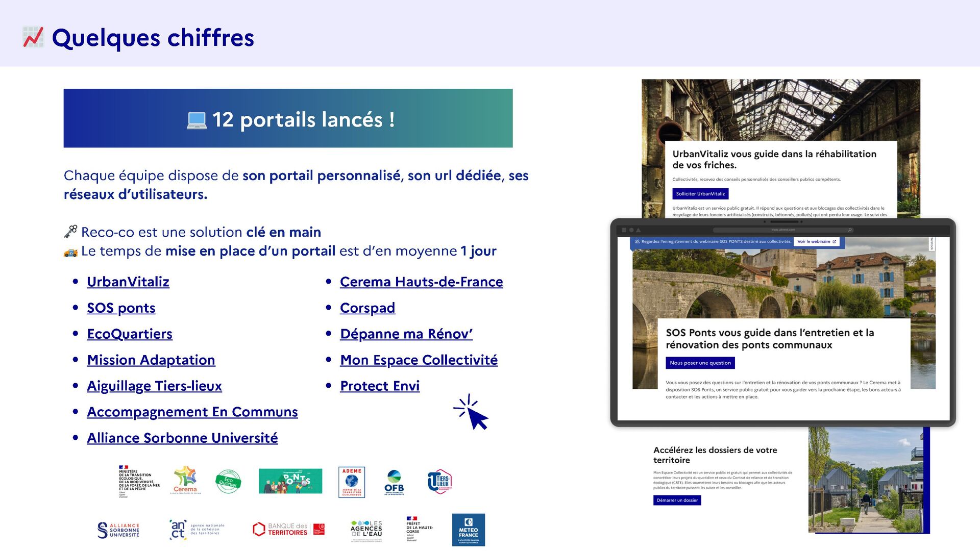The height and width of the screenshot is (551, 980).
Task: Click the Météo France logo
Action: pos(469,530)
